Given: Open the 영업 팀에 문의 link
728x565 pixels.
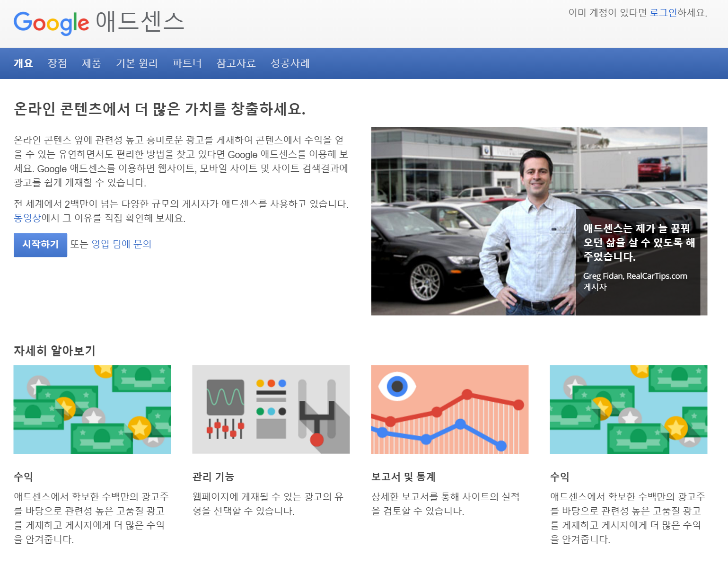Looking at the screenshot, I should (x=121, y=244).
